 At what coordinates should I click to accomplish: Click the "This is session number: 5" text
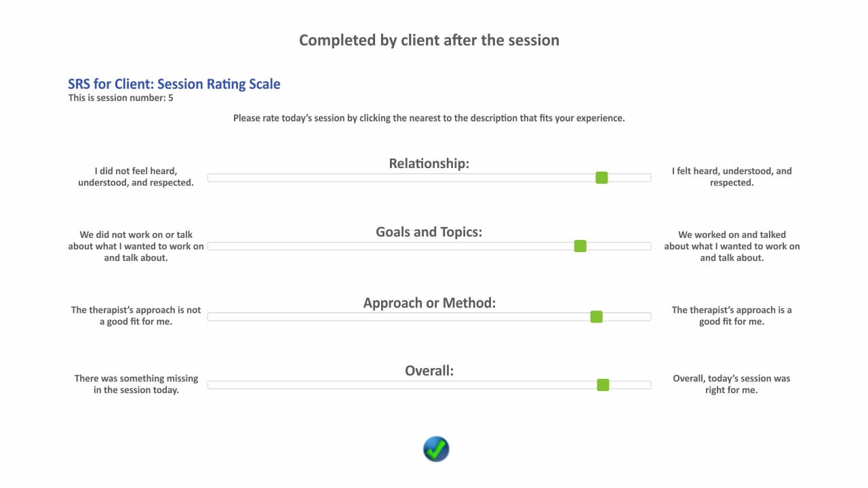click(121, 98)
